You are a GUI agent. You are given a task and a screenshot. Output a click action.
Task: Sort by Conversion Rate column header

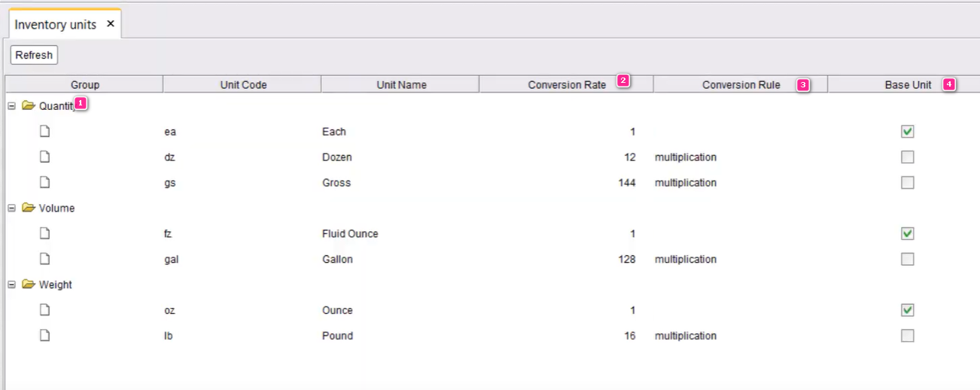pos(566,84)
